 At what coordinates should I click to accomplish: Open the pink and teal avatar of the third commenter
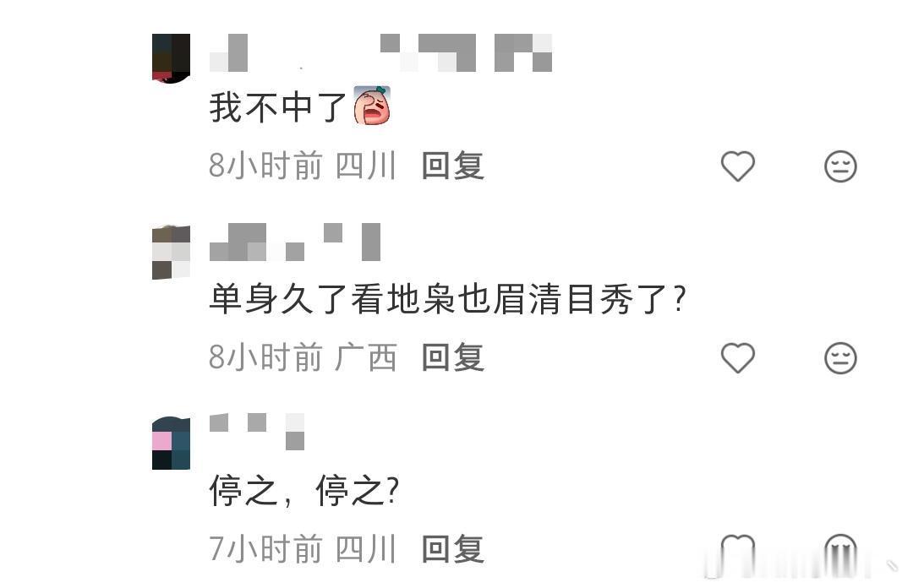coord(171,443)
